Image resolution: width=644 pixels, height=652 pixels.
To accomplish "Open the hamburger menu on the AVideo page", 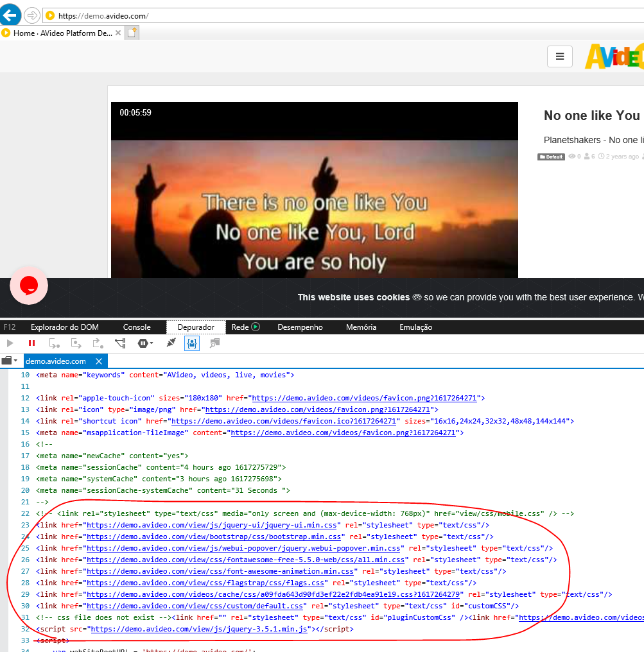I will point(559,56).
